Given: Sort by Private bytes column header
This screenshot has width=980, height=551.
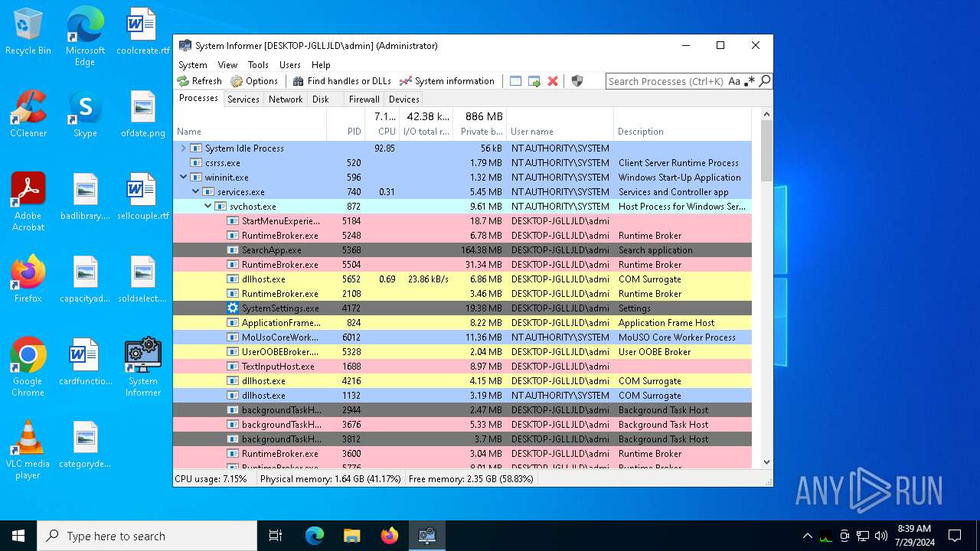Looking at the screenshot, I should [480, 124].
